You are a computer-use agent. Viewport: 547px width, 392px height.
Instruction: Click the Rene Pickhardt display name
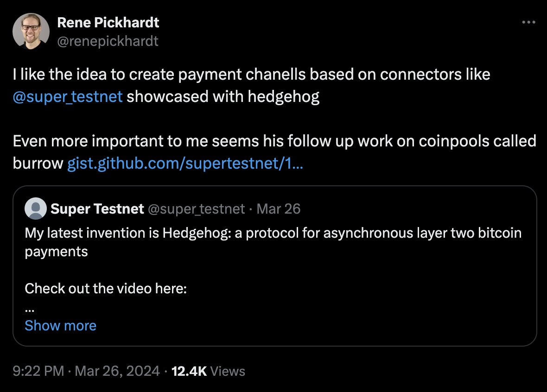pos(108,22)
